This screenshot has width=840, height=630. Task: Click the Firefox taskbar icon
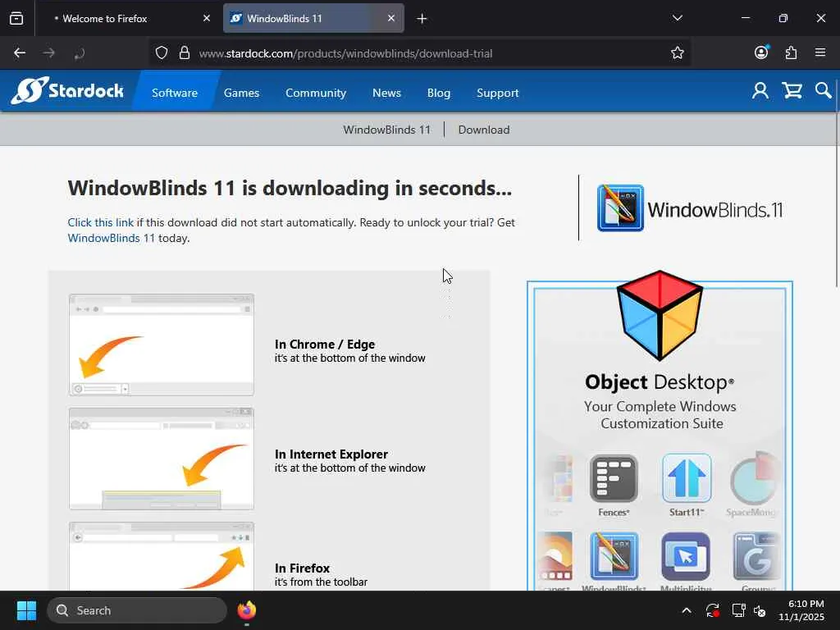[x=246, y=610]
